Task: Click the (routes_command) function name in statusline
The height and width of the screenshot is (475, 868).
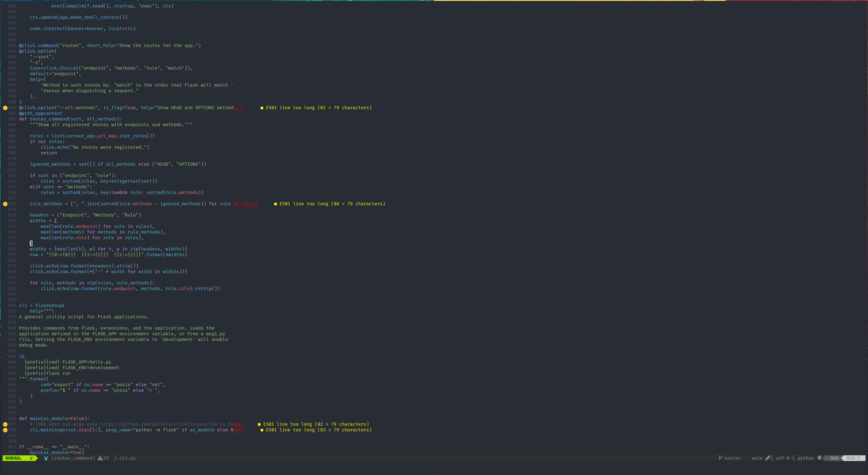Action: tap(73, 458)
